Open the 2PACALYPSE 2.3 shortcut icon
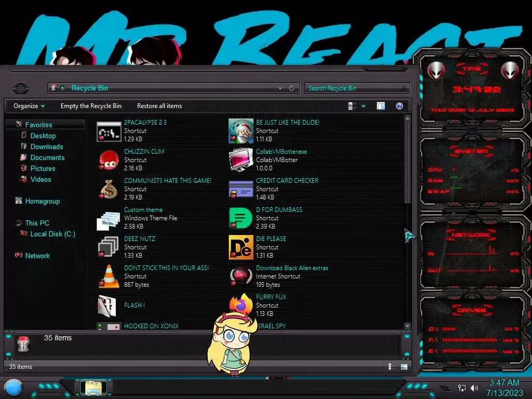 109,131
